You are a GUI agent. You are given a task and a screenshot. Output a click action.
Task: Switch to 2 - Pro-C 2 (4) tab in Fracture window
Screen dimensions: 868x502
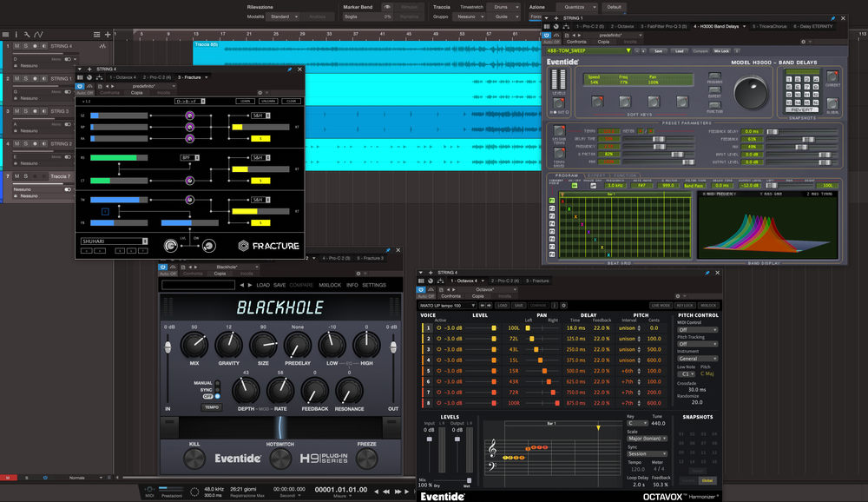[156, 77]
